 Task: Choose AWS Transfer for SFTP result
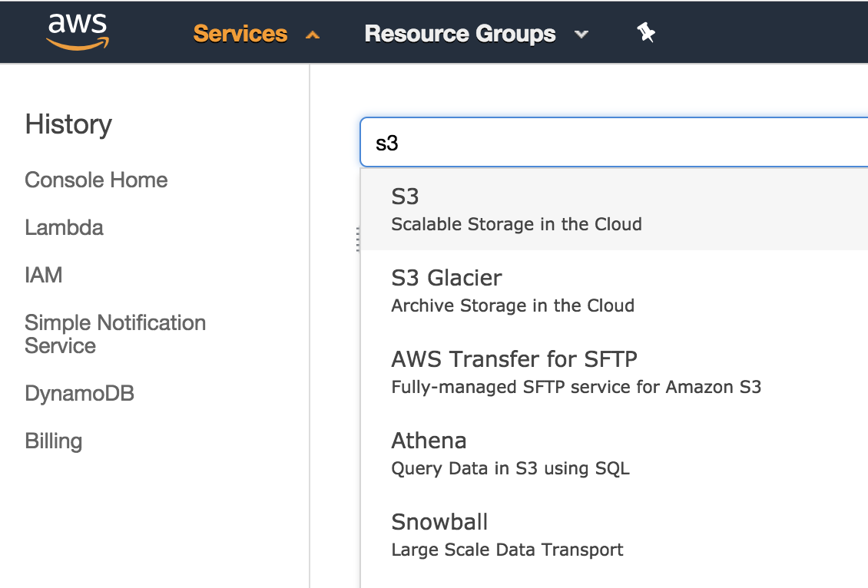pyautogui.click(x=615, y=372)
